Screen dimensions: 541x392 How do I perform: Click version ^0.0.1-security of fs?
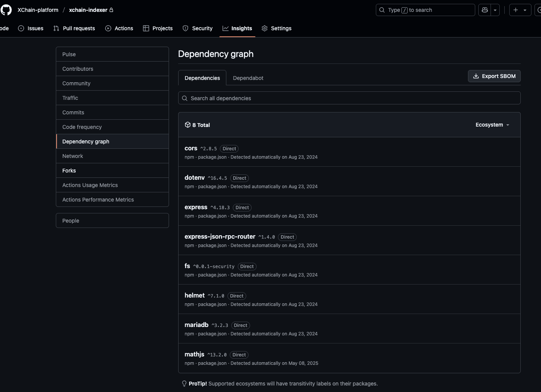pyautogui.click(x=214, y=267)
